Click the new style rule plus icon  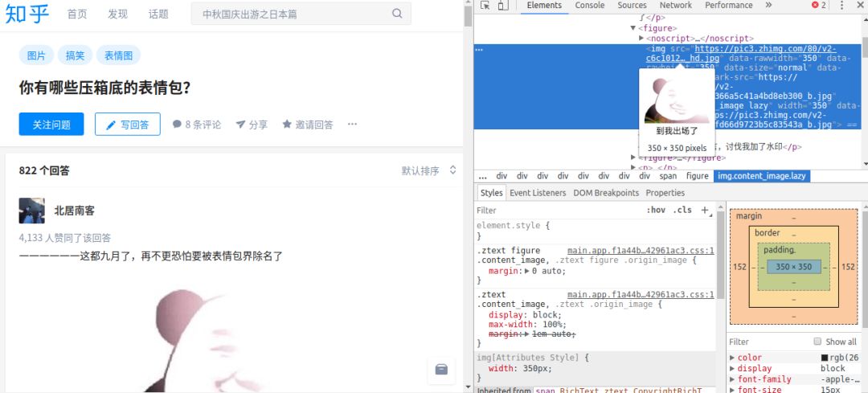click(x=705, y=211)
